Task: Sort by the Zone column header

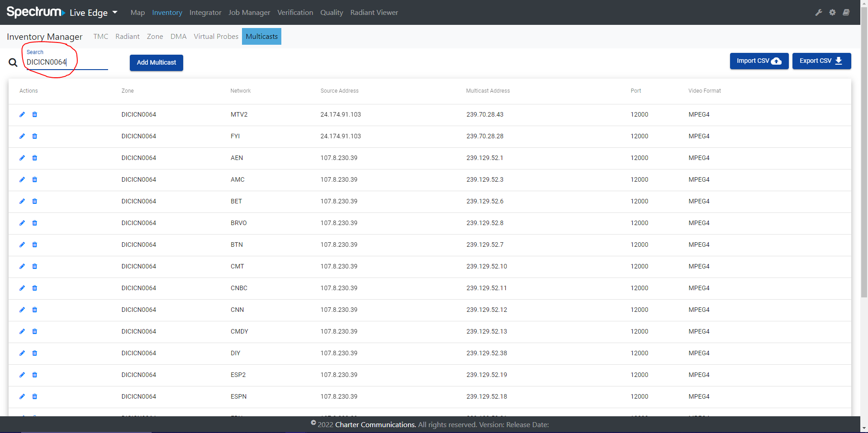Action: [x=128, y=91]
